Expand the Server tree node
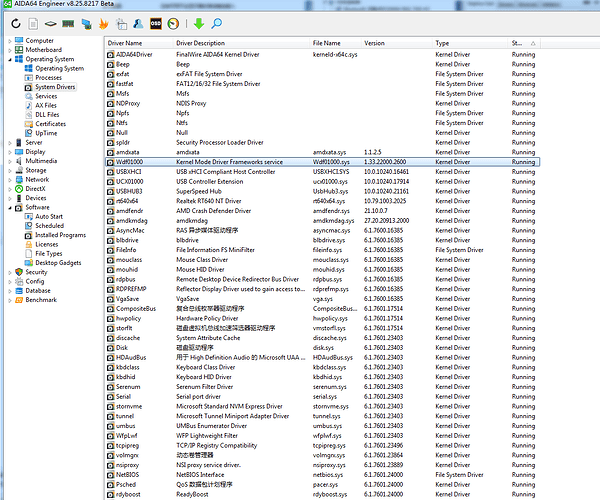Viewport: 600px width, 500px height. point(10,143)
